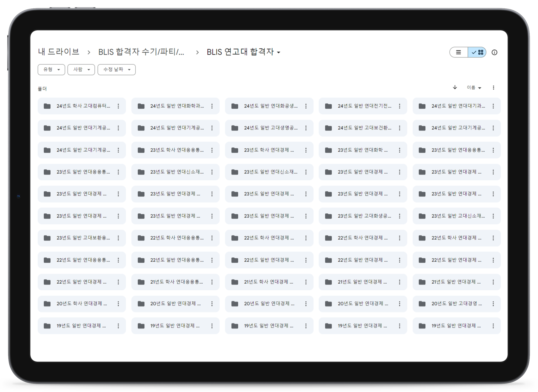Open more actions for 21년도 학사 연대응용통 folder

point(212,282)
